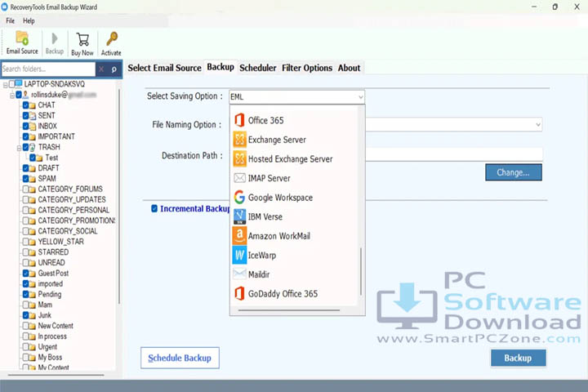This screenshot has height=392, width=588.
Task: Click the folder search magnifier icon
Action: (x=114, y=69)
